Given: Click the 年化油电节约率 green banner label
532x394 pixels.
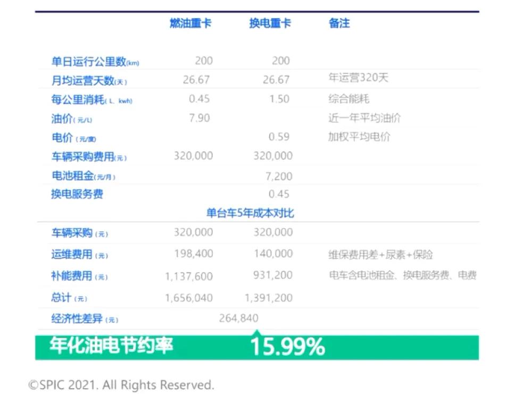Looking at the screenshot, I should coord(112,346).
